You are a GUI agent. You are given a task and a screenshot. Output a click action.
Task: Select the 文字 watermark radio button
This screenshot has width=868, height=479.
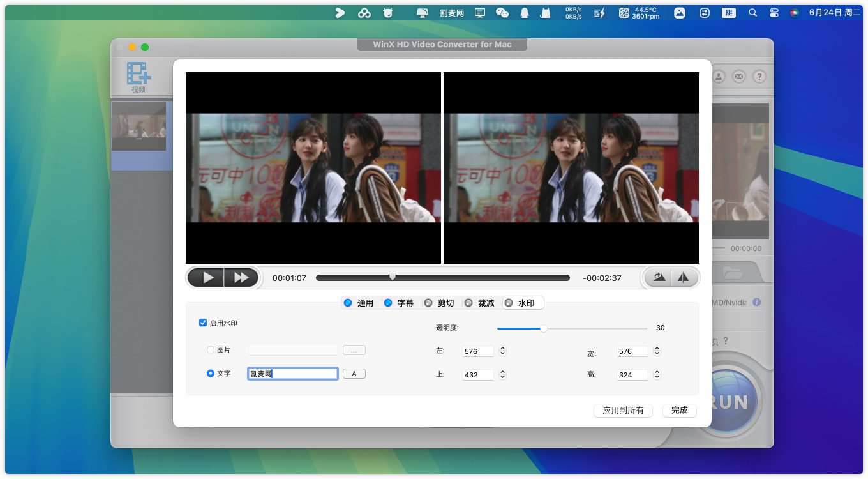pyautogui.click(x=211, y=374)
